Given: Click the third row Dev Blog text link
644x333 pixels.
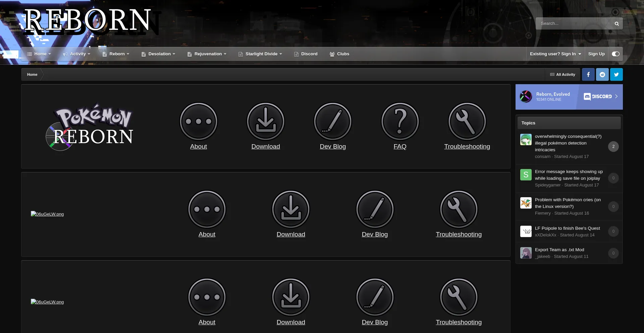Looking at the screenshot, I should [x=375, y=322].
